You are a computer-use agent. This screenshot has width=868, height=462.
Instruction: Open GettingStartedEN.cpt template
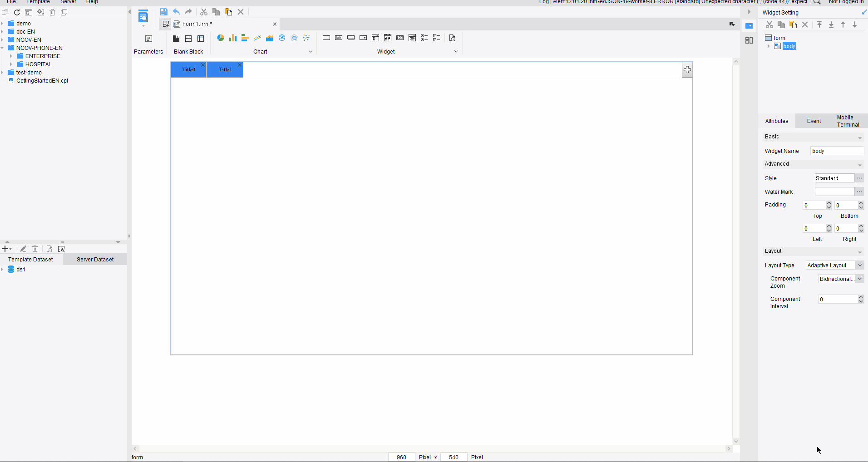coord(42,81)
